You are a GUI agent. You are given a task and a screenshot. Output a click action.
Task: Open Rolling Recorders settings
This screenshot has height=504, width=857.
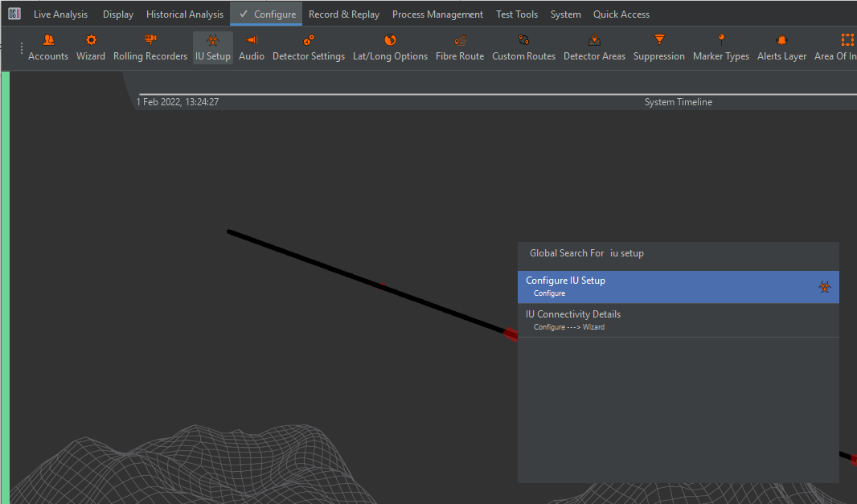pyautogui.click(x=150, y=47)
